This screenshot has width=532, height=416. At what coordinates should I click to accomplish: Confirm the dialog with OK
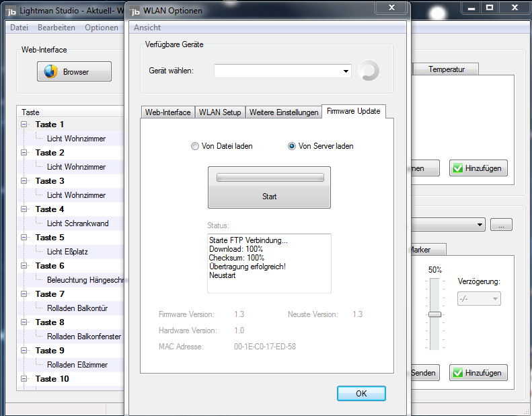(361, 394)
